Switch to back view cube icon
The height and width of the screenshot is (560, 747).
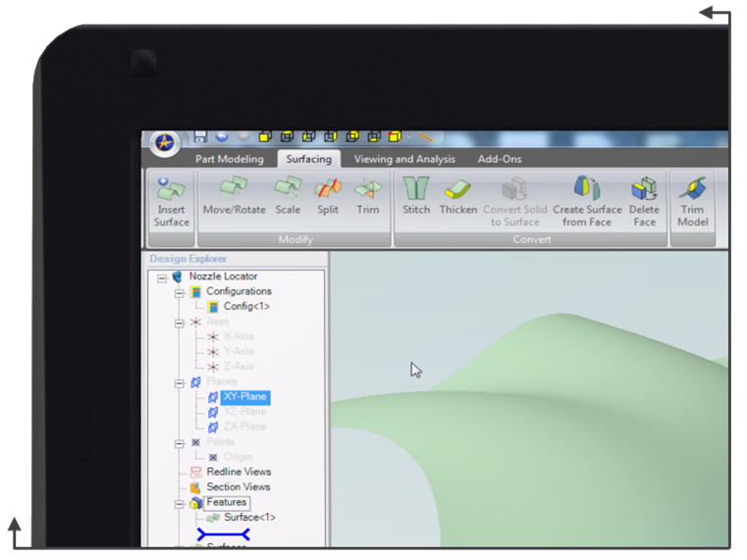tap(352, 137)
